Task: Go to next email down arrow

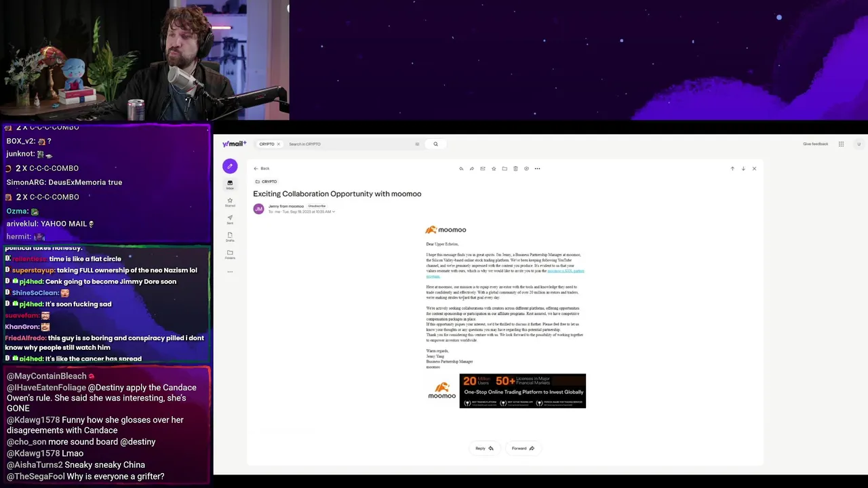Action: click(x=743, y=169)
